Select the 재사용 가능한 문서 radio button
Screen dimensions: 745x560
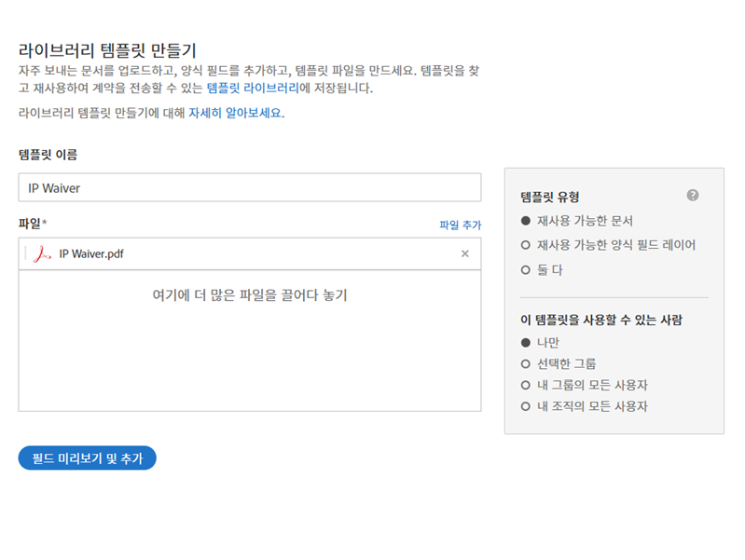(x=527, y=221)
